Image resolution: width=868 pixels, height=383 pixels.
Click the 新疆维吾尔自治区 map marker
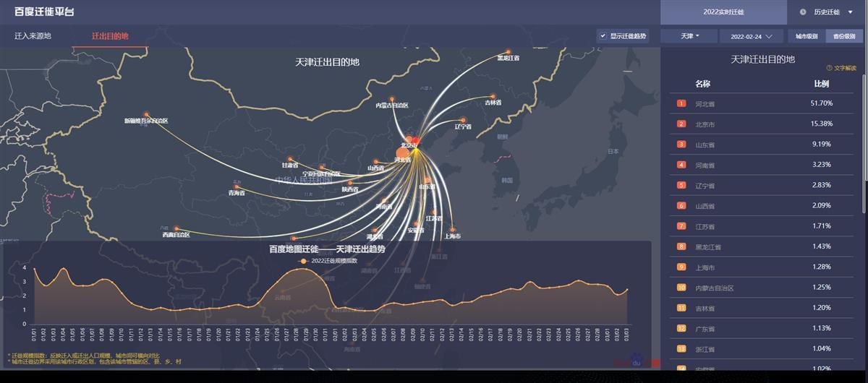pos(147,114)
